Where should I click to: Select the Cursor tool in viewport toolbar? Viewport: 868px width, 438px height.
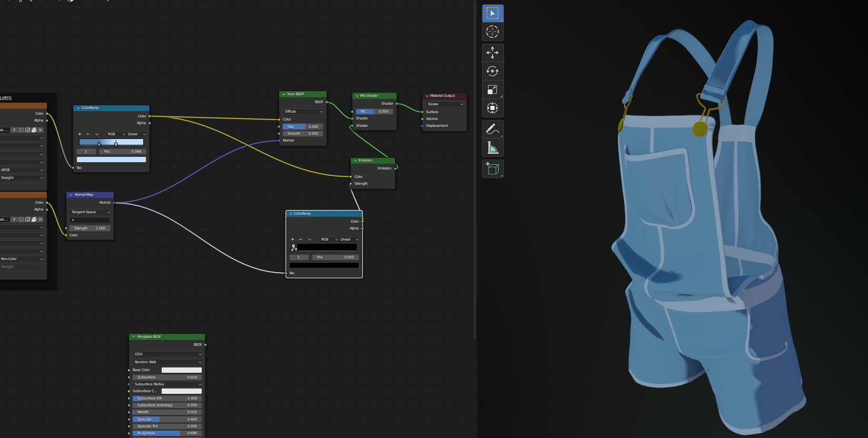(x=492, y=32)
